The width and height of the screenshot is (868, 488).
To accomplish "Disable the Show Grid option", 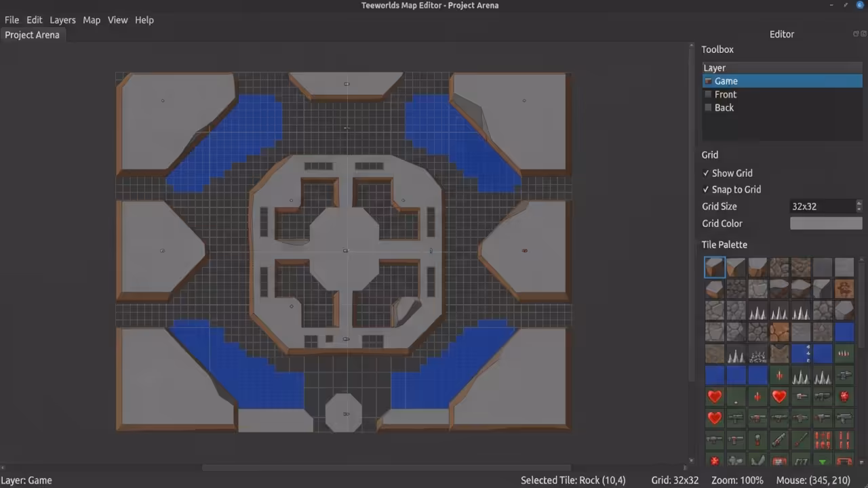I will 727,173.
